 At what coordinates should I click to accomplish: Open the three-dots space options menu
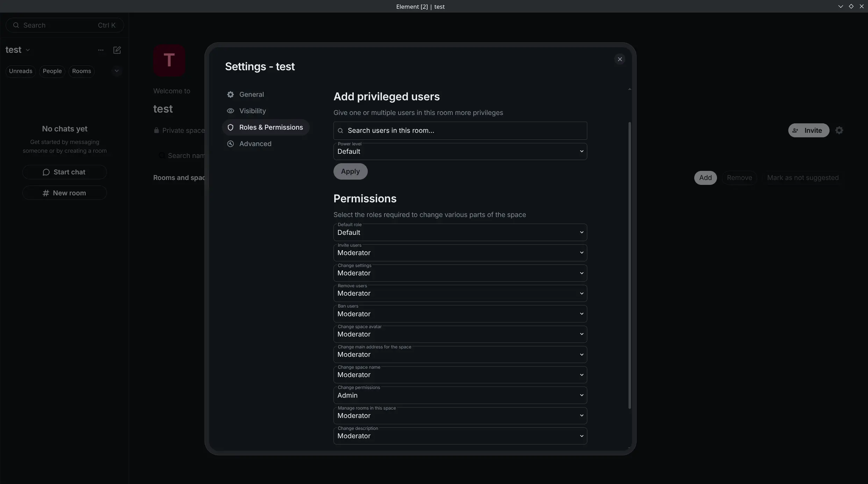pyautogui.click(x=101, y=50)
